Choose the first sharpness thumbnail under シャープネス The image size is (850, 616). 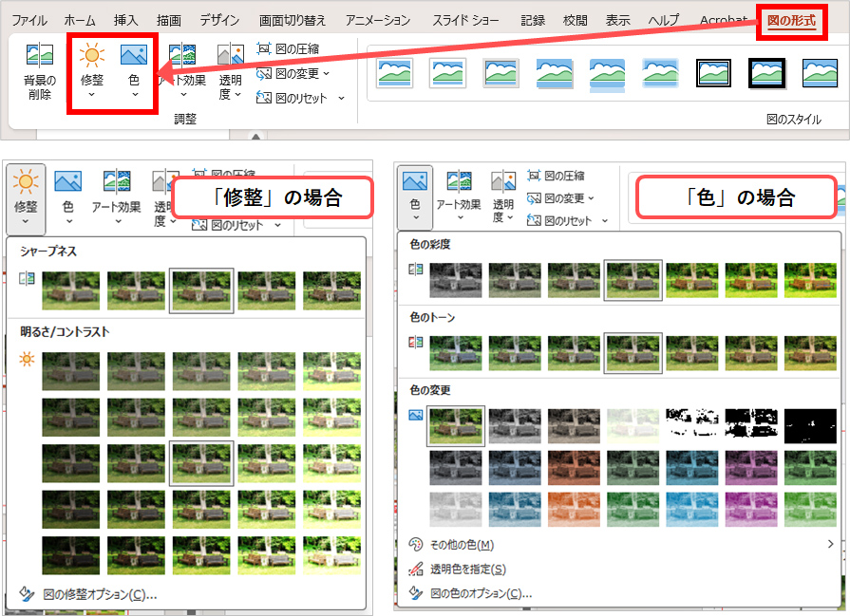[x=70, y=290]
